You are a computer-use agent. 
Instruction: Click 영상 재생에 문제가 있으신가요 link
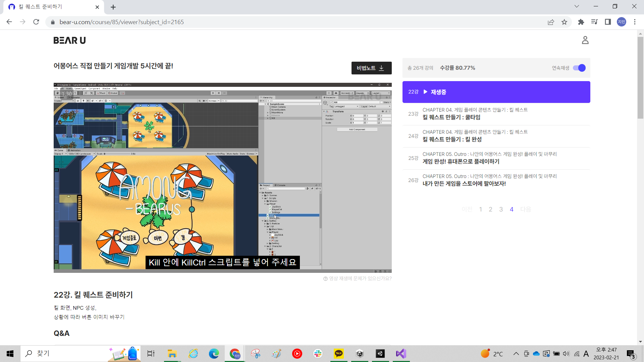pyautogui.click(x=358, y=279)
